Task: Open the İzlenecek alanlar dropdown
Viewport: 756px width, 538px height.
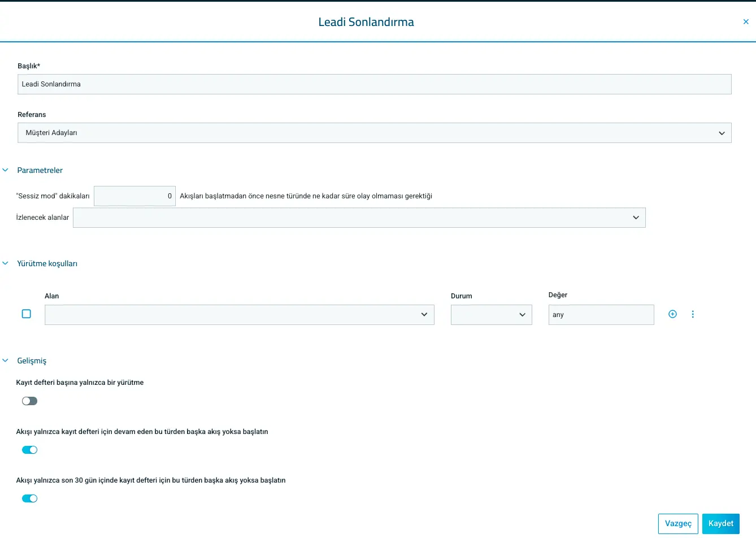Action: click(x=359, y=218)
